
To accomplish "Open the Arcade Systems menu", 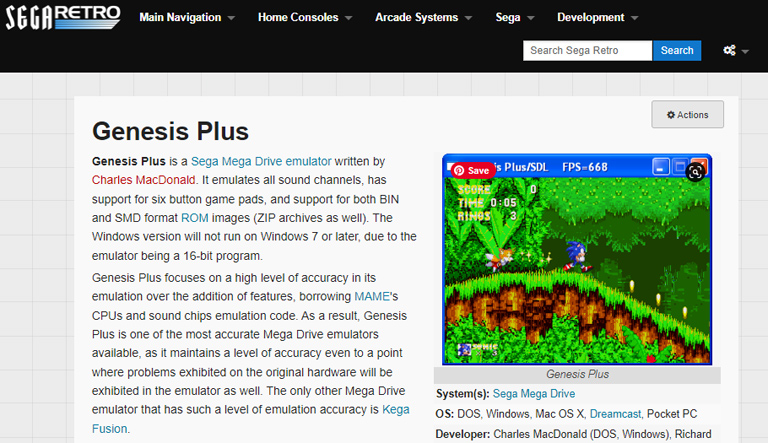I will coord(416,17).
